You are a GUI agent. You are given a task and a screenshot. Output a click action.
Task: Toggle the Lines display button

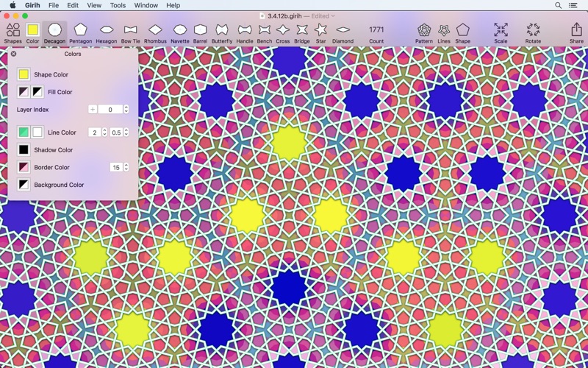pyautogui.click(x=443, y=32)
